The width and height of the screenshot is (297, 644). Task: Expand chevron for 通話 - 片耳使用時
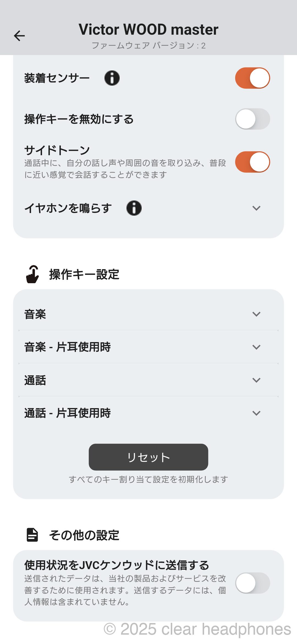coord(256,413)
